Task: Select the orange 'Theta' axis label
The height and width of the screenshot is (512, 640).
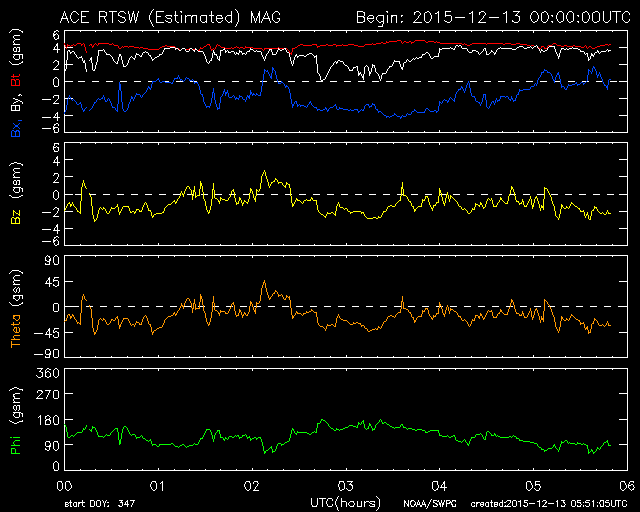Action: 16,331
